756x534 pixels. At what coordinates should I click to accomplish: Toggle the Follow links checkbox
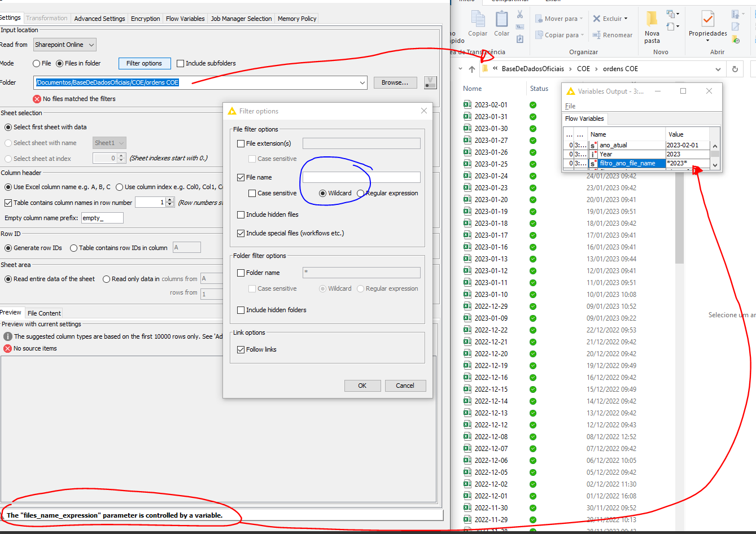point(241,349)
